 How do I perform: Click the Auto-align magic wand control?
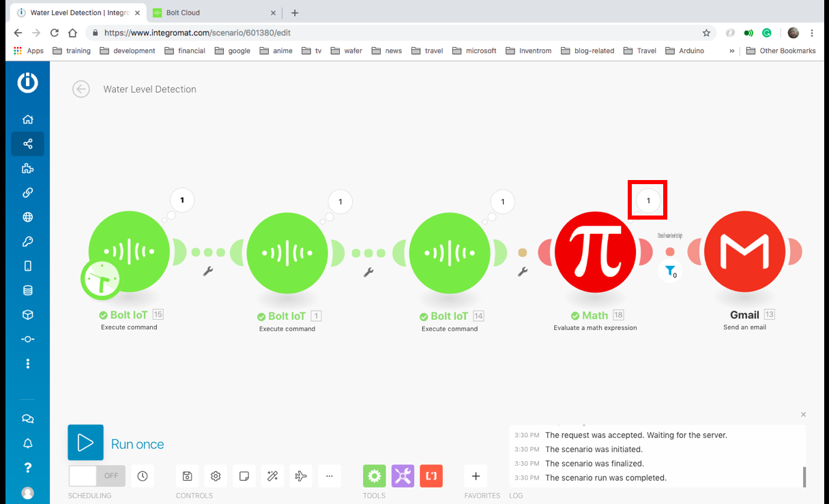pyautogui.click(x=272, y=475)
